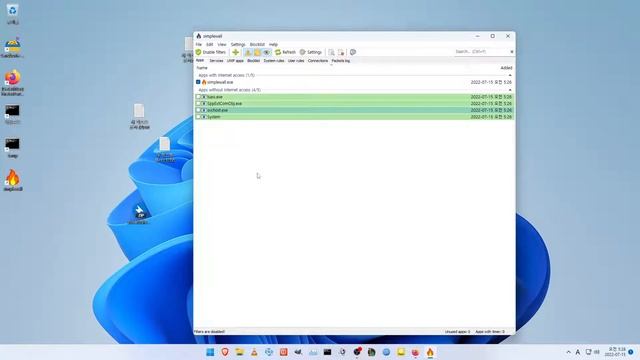
Task: Check the svchost.exe checkbox
Action: click(x=198, y=110)
